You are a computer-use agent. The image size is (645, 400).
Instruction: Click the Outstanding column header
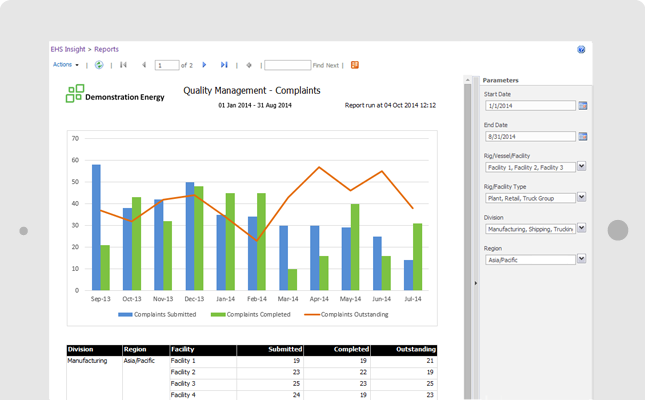click(x=404, y=350)
